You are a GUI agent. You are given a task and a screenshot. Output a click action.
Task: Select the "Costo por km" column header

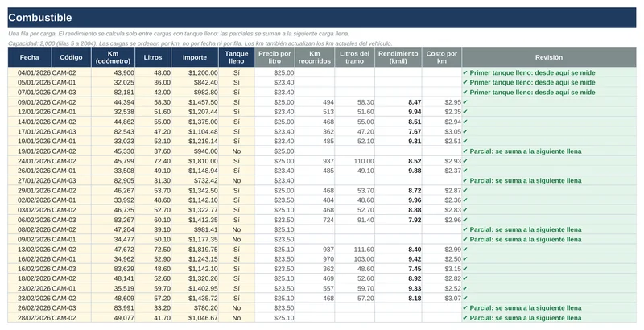point(441,57)
